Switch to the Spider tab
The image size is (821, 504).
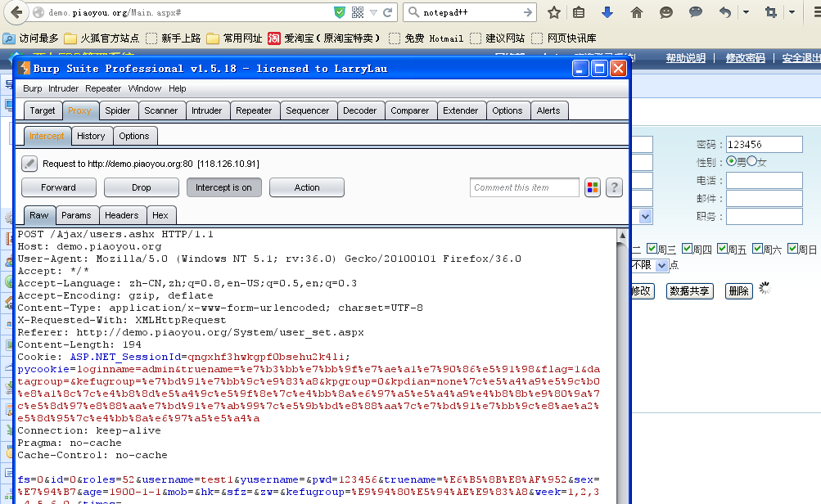click(x=118, y=110)
